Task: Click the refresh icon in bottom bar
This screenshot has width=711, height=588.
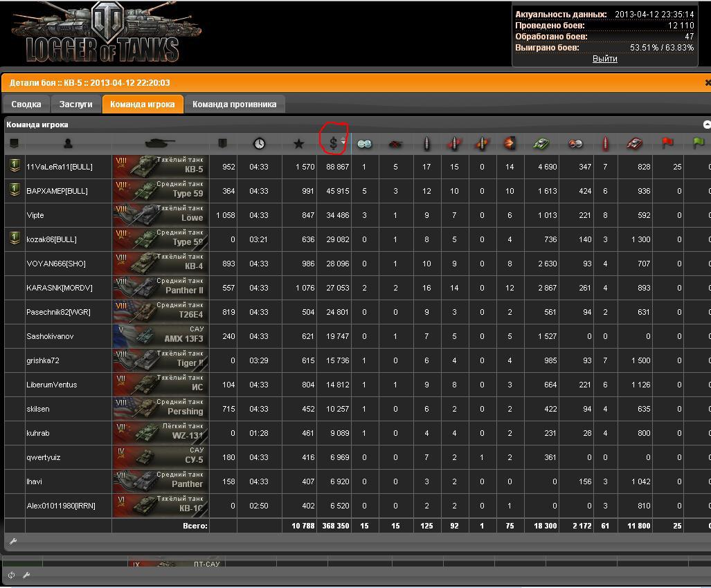Action: click(11, 575)
